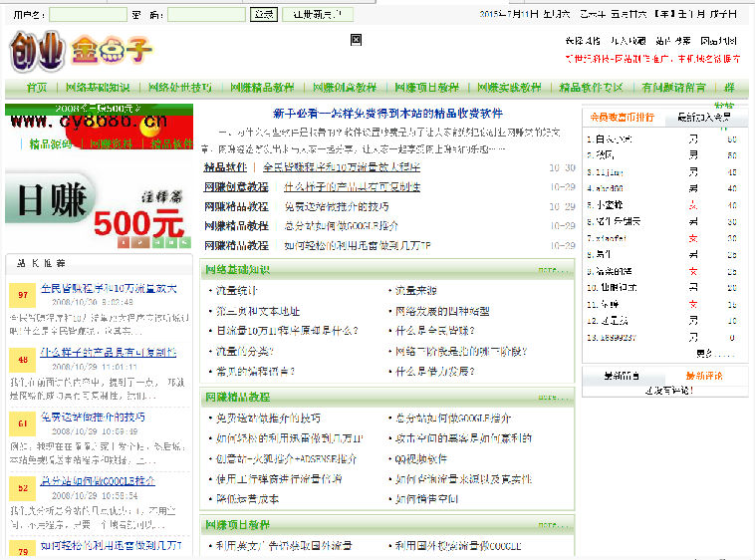This screenshot has height=560, width=755.
Task: Open 网赚创意教程 in the navigation bar
Action: pos(345,88)
